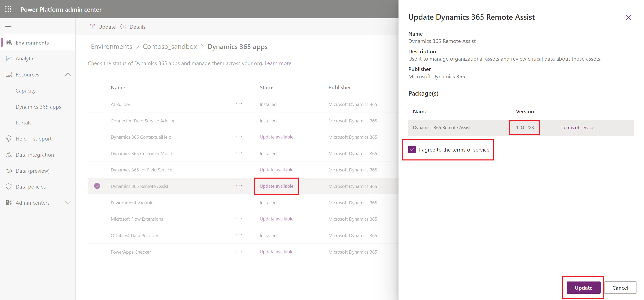The height and width of the screenshot is (300, 644).
Task: Toggle the Dynamics 365 Remote Assist selection checkbox
Action: (x=97, y=186)
